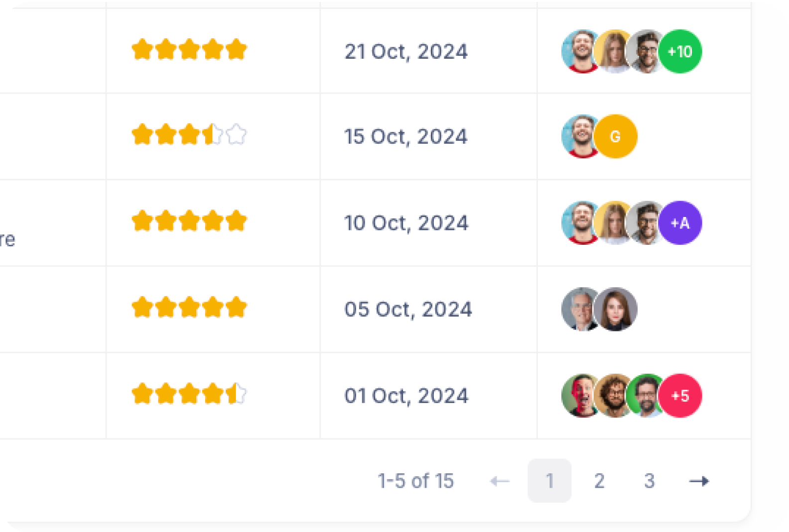Click the woman avatar in 05 Oct row
Screen dimensions: 789x532
[x=616, y=309]
